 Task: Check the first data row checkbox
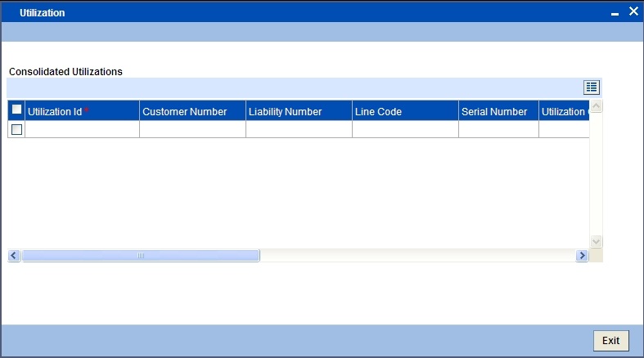(x=17, y=130)
